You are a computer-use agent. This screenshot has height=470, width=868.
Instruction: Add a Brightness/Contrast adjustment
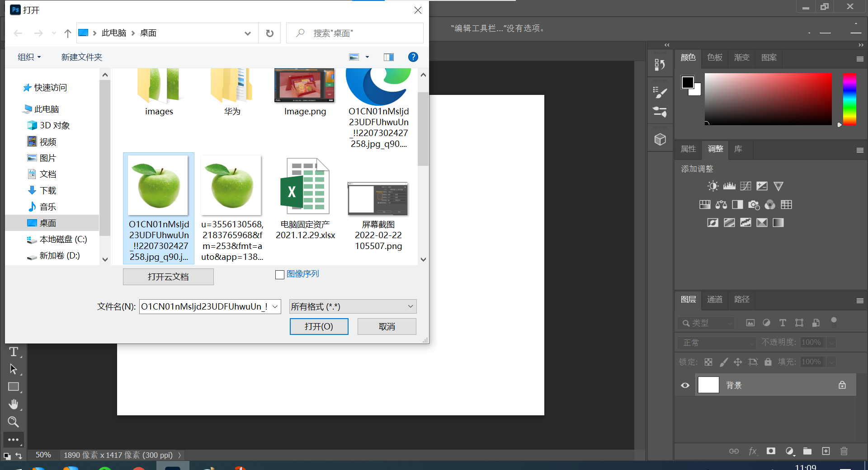pyautogui.click(x=713, y=186)
